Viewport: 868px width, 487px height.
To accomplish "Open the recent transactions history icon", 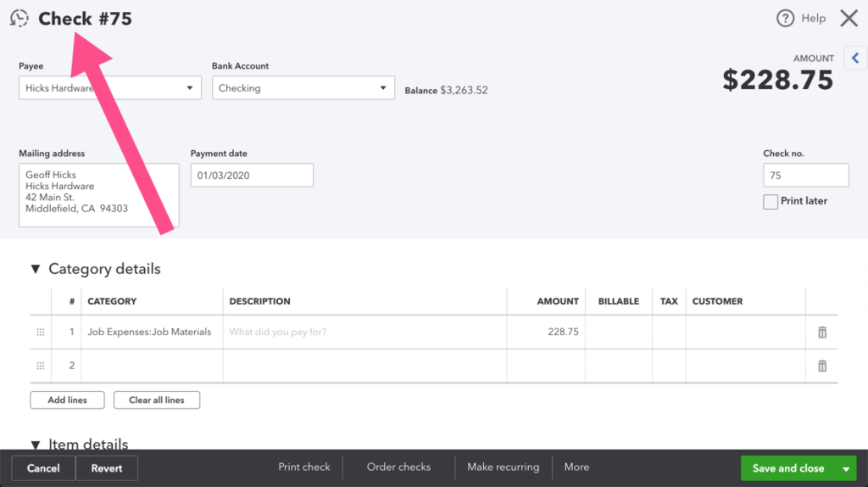I will 19,19.
